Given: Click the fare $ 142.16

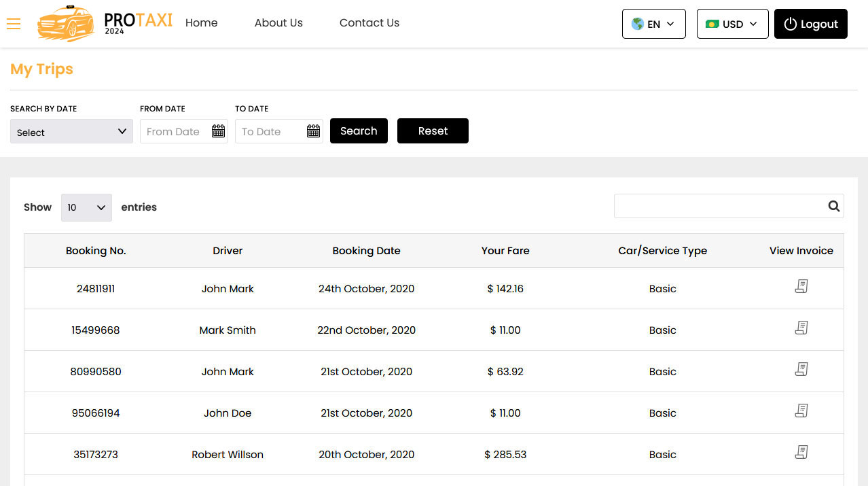Looking at the screenshot, I should pos(505,289).
